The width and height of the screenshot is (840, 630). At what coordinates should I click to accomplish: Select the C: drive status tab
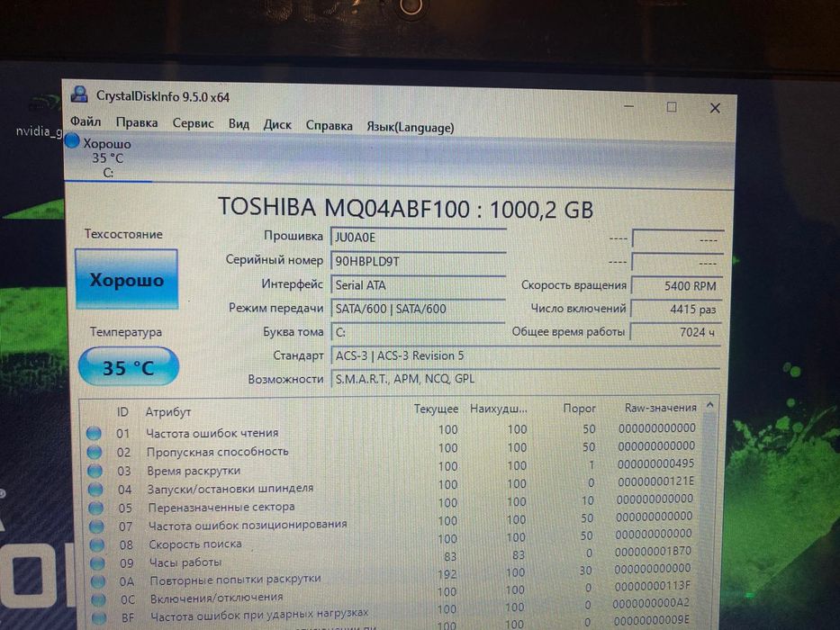(107, 158)
